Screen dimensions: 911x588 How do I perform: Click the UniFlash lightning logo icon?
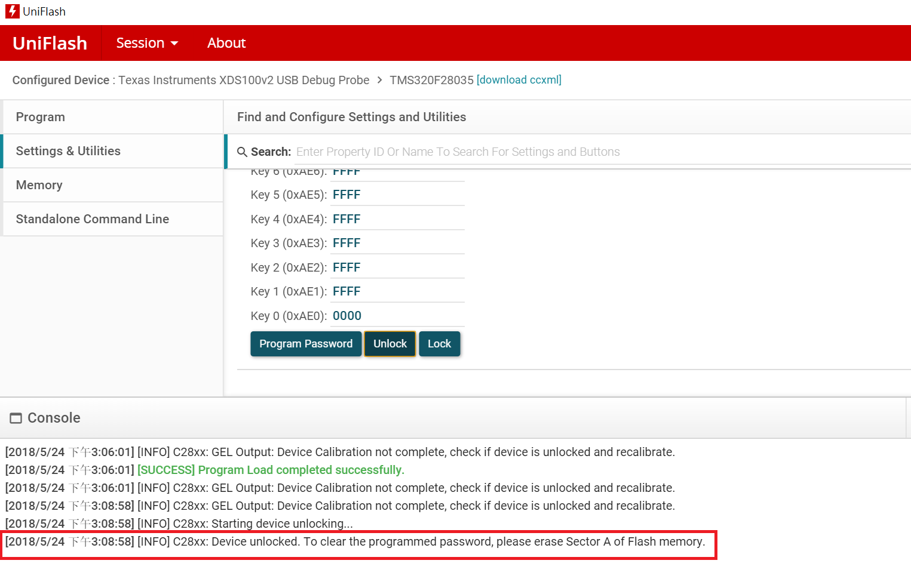point(12,11)
